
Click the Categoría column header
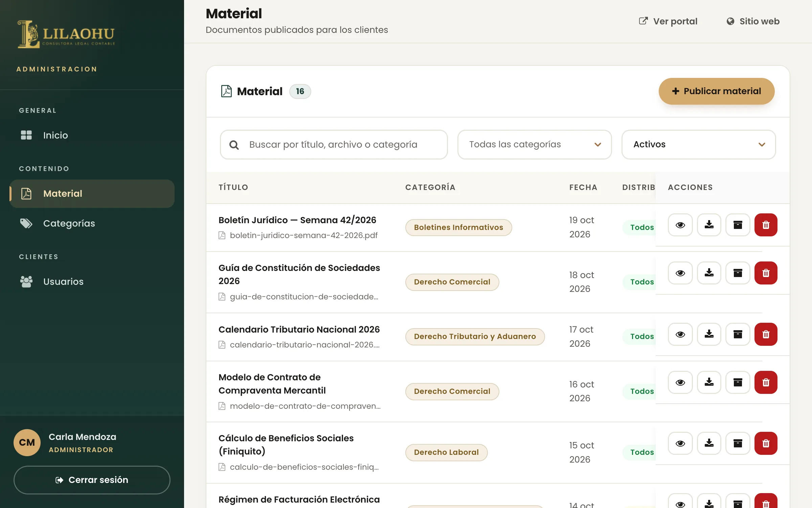click(430, 187)
